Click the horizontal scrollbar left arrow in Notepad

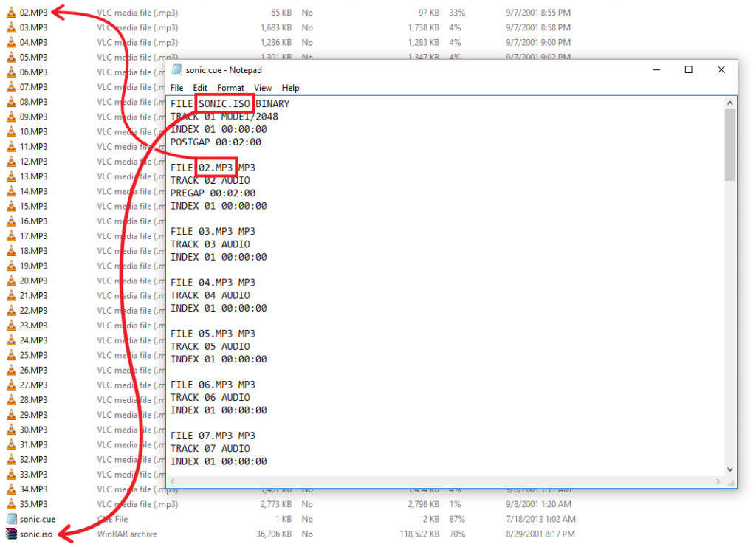pyautogui.click(x=173, y=481)
